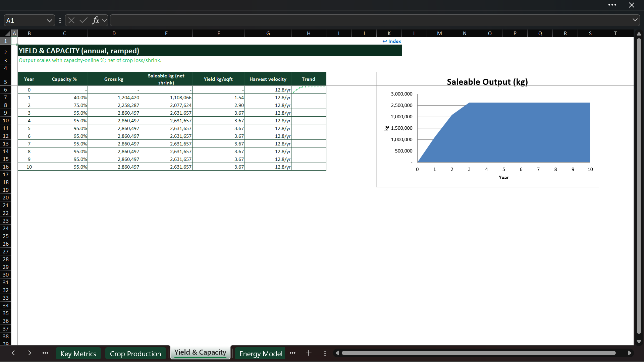Click the Saleable Output (kg) chart title
This screenshot has width=644, height=362.
pyautogui.click(x=487, y=82)
